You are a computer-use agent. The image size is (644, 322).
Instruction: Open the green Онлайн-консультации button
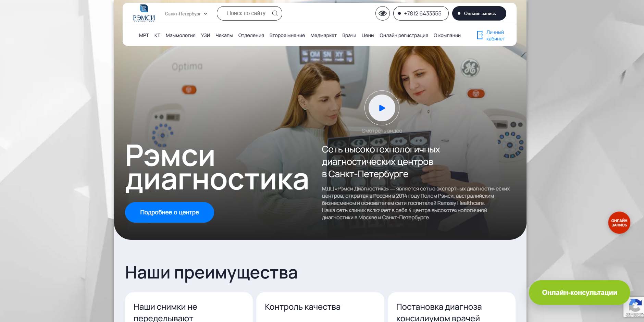[x=579, y=293]
